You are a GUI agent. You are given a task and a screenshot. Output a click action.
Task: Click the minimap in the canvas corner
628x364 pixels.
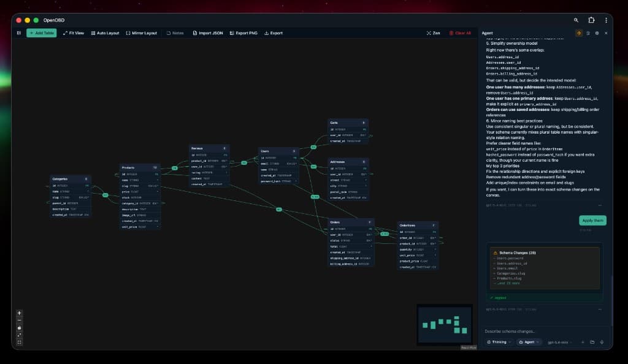pyautogui.click(x=445, y=324)
